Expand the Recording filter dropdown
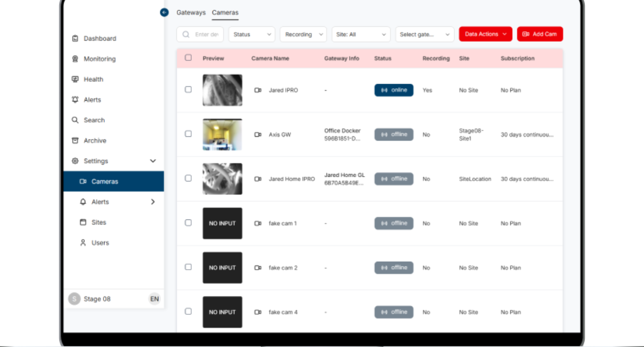 [x=303, y=34]
